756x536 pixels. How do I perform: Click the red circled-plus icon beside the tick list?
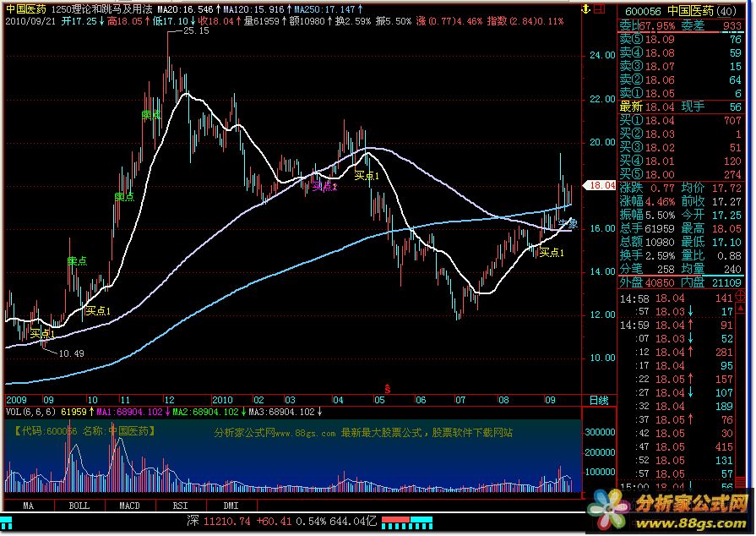coord(739,298)
